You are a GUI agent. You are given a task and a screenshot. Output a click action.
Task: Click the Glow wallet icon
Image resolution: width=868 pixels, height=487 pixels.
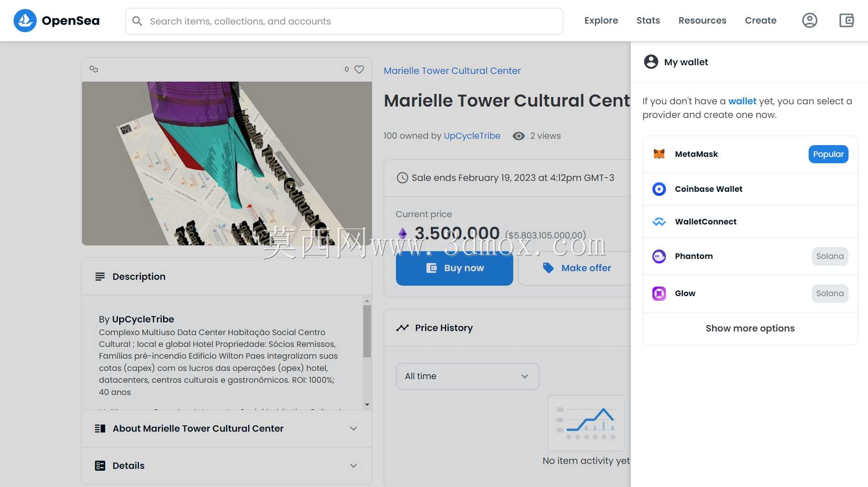659,293
